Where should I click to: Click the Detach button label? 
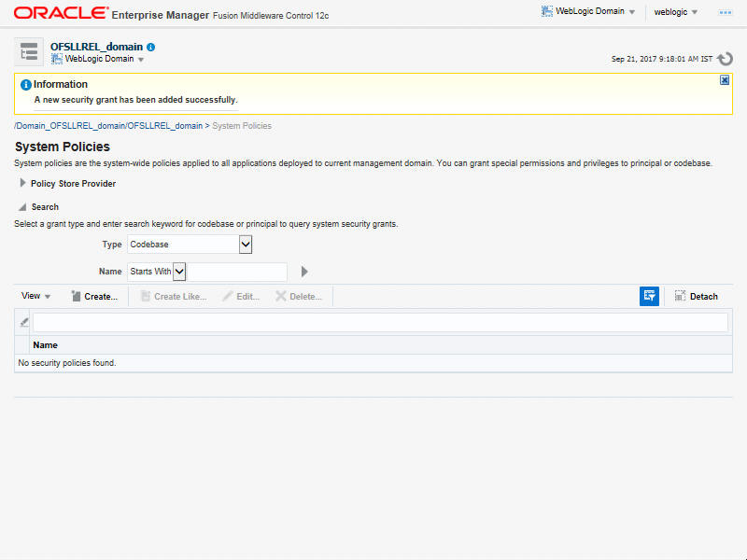pos(704,297)
